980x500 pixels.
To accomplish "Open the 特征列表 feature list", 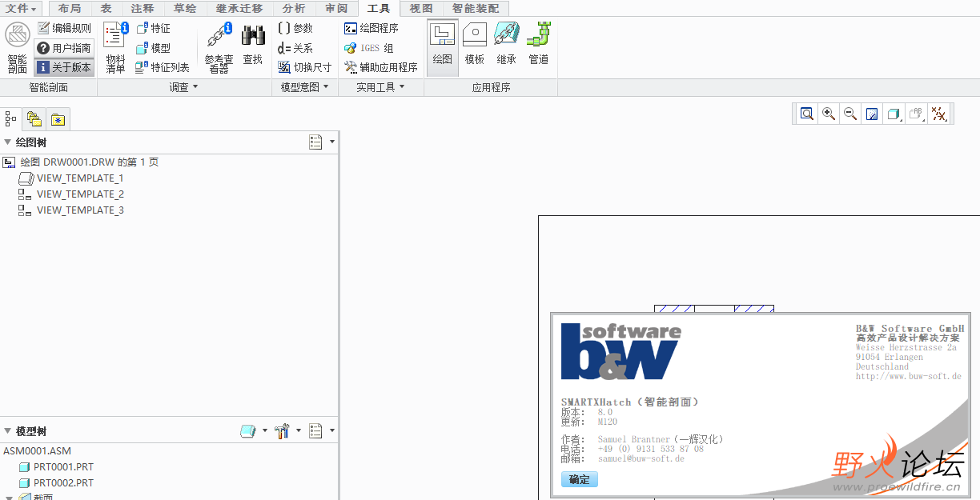I will (x=163, y=68).
